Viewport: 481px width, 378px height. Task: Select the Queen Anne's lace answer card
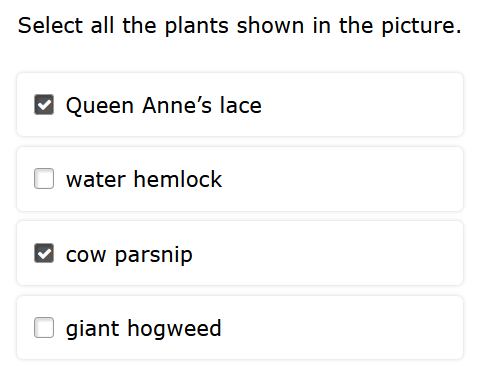tap(240, 105)
